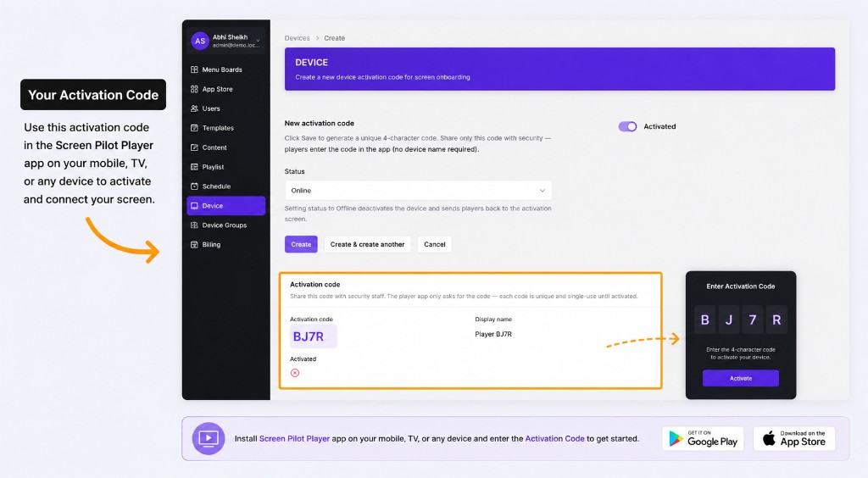
Task: Click the Apple logo icon
Action: point(769,438)
